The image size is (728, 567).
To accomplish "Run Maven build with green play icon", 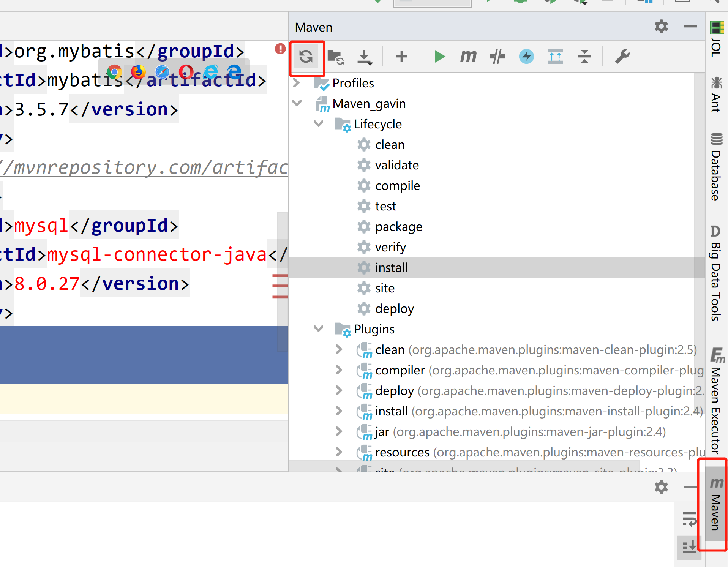I will [439, 57].
